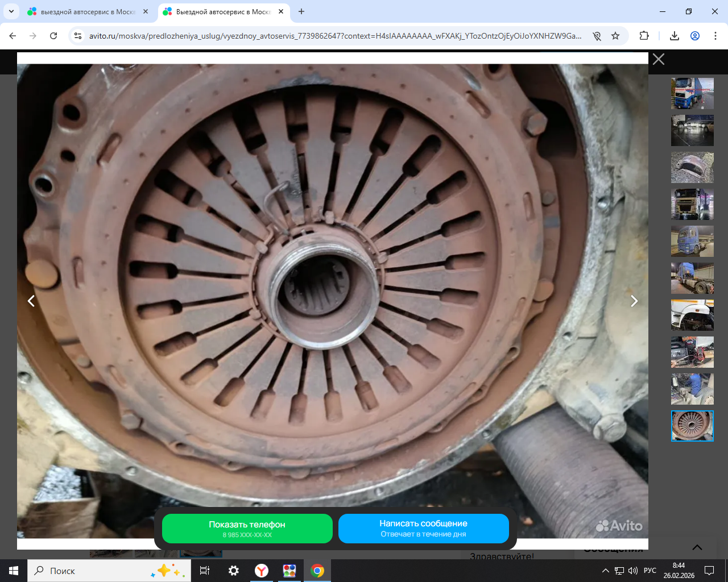Image resolution: width=728 pixels, height=582 pixels.
Task: Click the address bar URL field
Action: point(334,36)
